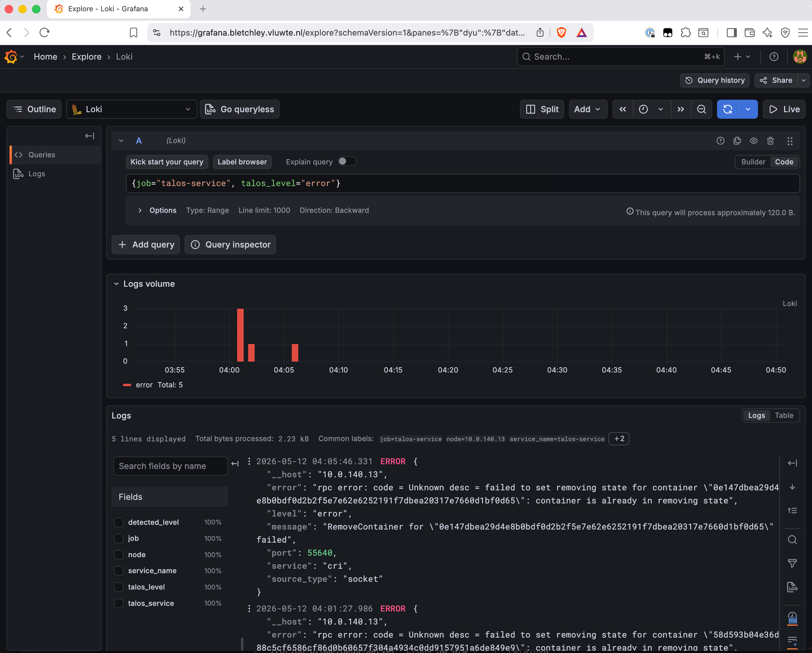
Task: Click the Grafana logo icon
Action: point(11,57)
